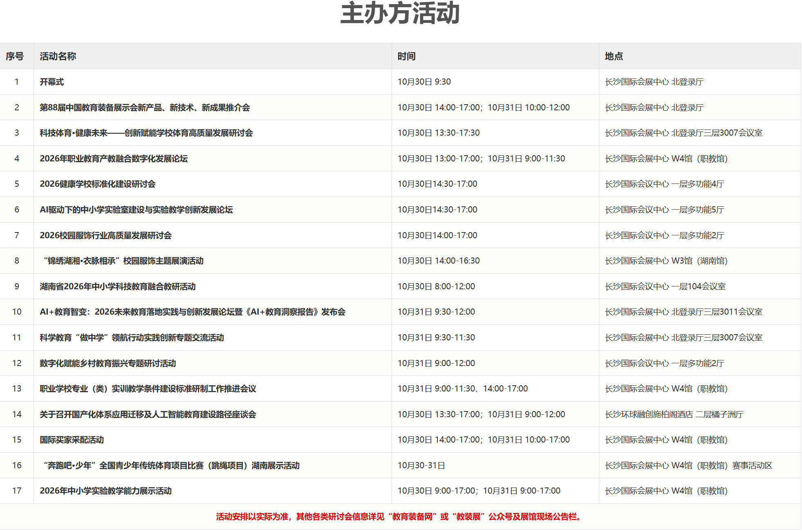This screenshot has width=802, height=532.
Task: Click 湖南省2026年中小学科技教育融合教研活动
Action: (117, 286)
